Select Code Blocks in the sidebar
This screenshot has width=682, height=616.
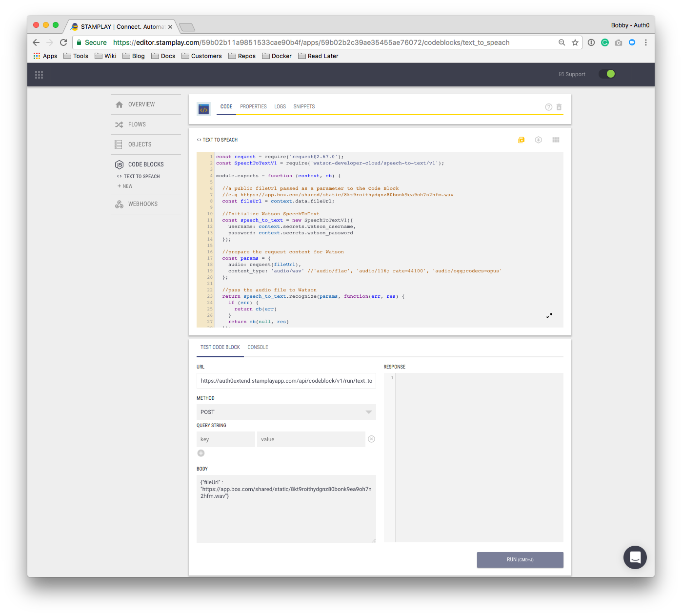pos(146,164)
